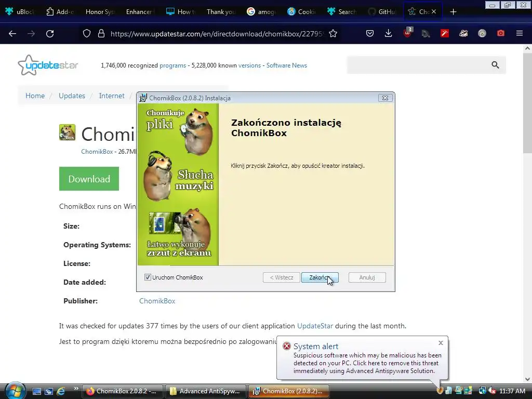Screen dimensions: 532x399
Task: Open the Home breadcrumb link
Action: coord(35,96)
